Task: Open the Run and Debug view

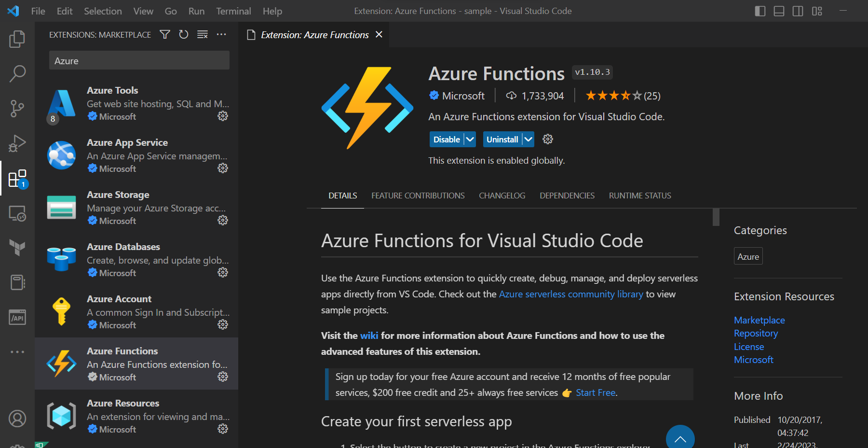Action: tap(17, 143)
